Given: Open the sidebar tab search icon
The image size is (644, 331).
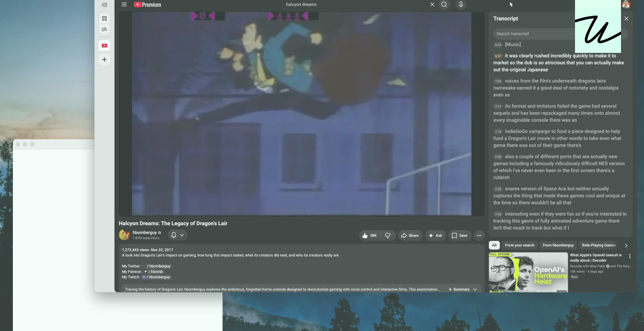Looking at the screenshot, I should 104,29.
